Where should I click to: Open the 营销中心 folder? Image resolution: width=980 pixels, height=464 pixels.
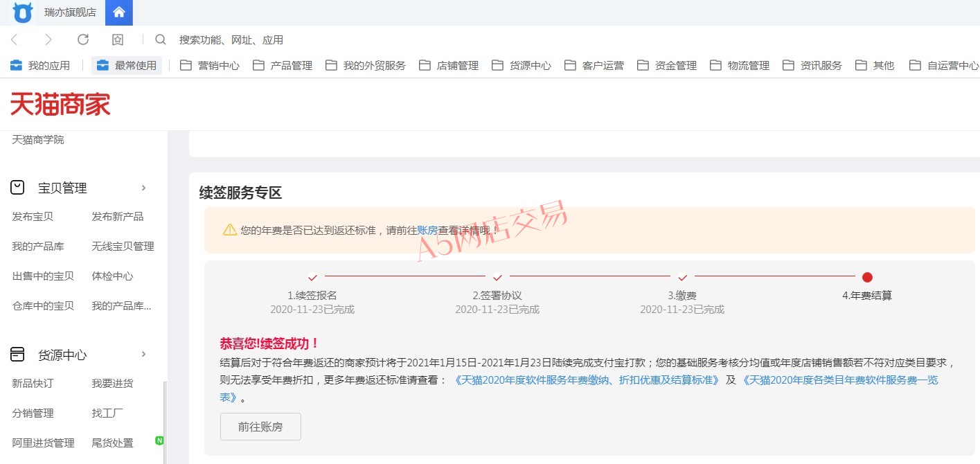coord(210,65)
